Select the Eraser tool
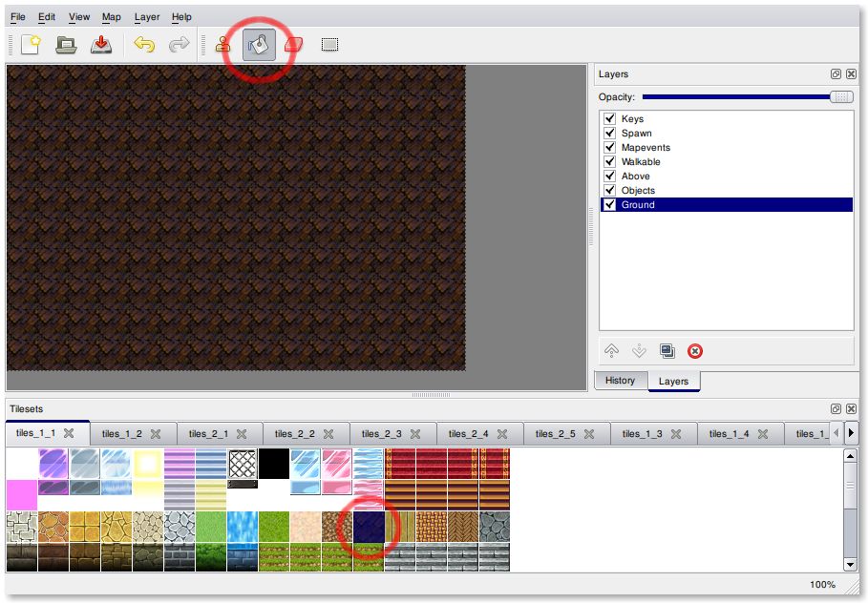Image resolution: width=868 pixels, height=603 pixels. [x=294, y=45]
